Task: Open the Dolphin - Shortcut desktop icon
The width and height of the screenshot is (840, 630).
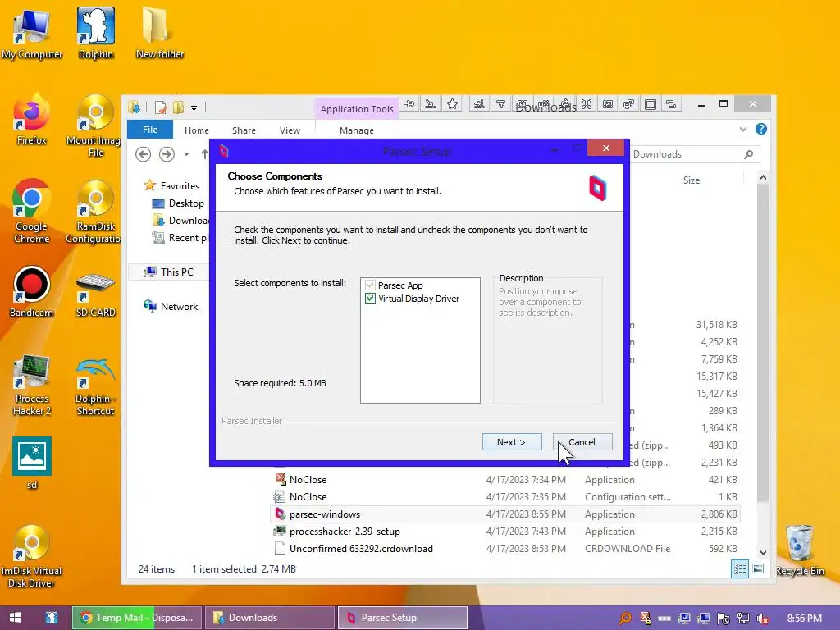Action: coord(95,386)
